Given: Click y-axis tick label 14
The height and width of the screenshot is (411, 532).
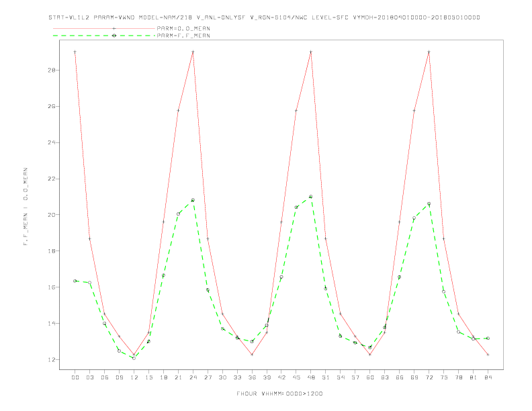Looking at the screenshot, I should click(52, 324).
